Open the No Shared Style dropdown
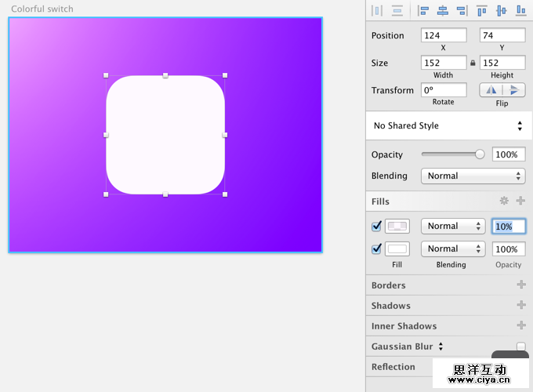Viewport: 533px width, 392px height. pyautogui.click(x=448, y=125)
